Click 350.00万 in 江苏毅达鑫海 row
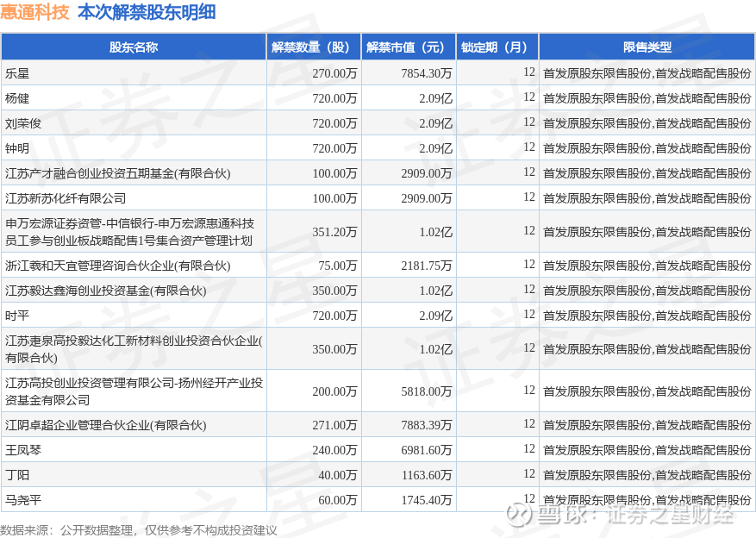The height and width of the screenshot is (538, 756). (x=334, y=291)
